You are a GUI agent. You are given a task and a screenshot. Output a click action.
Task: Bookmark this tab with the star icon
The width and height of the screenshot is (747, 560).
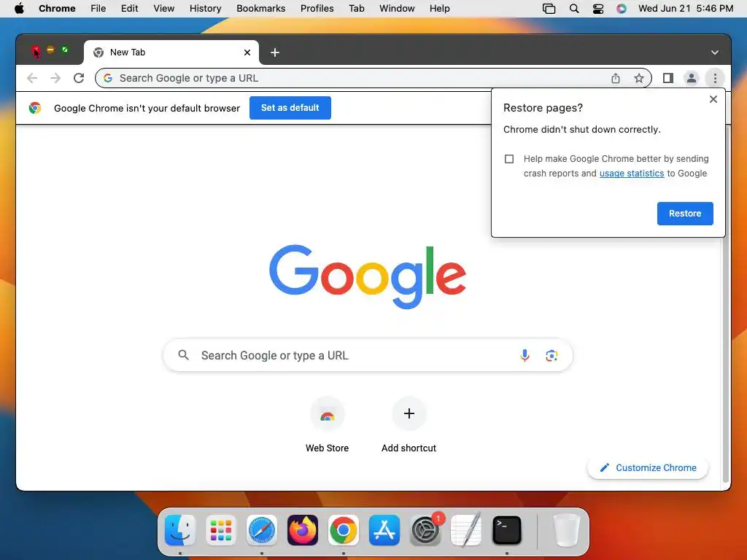coord(639,78)
